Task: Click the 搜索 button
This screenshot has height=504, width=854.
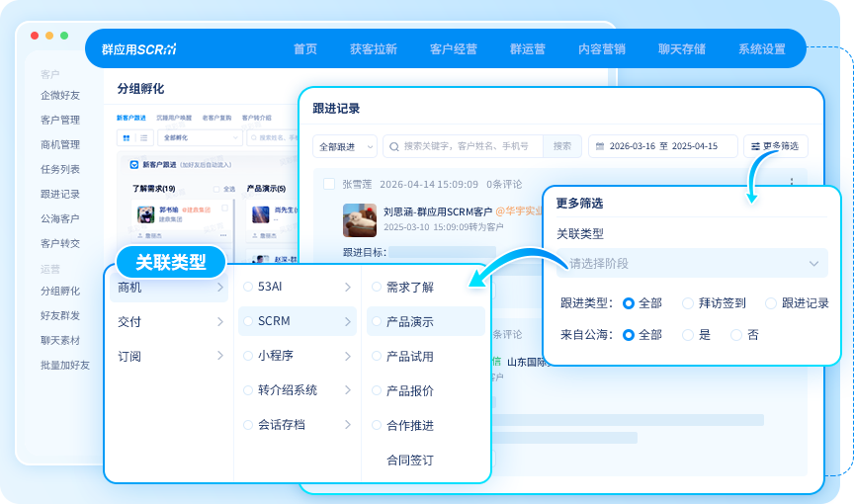Action: pos(562,146)
